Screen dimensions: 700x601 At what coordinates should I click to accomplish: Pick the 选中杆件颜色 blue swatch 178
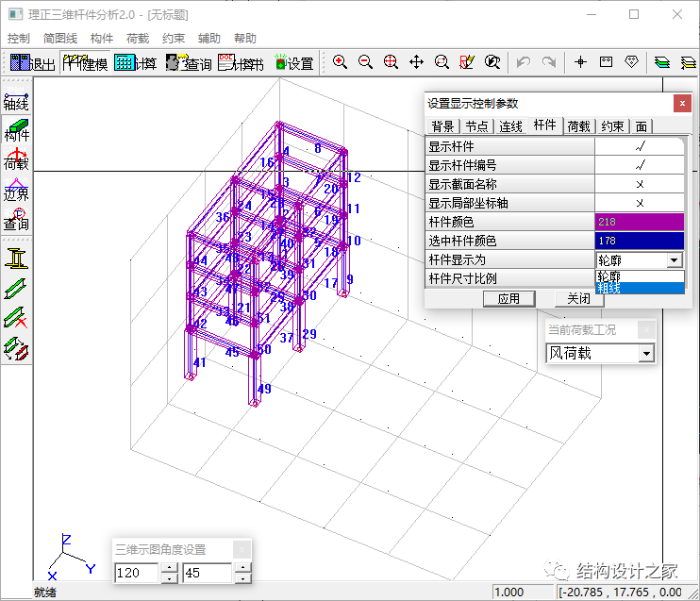coord(640,241)
